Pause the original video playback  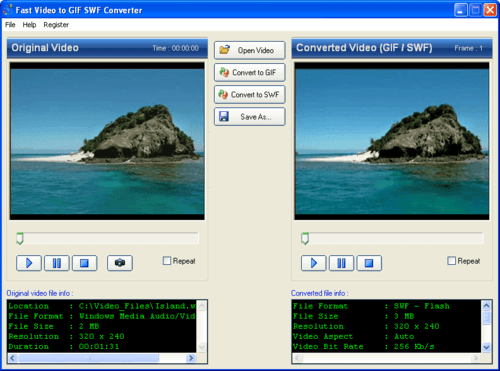point(57,263)
